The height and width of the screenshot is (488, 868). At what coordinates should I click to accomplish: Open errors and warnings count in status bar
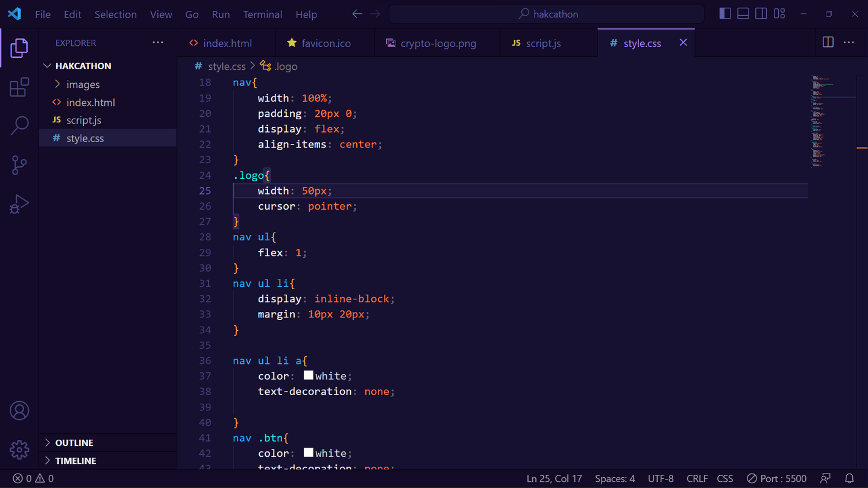click(34, 478)
